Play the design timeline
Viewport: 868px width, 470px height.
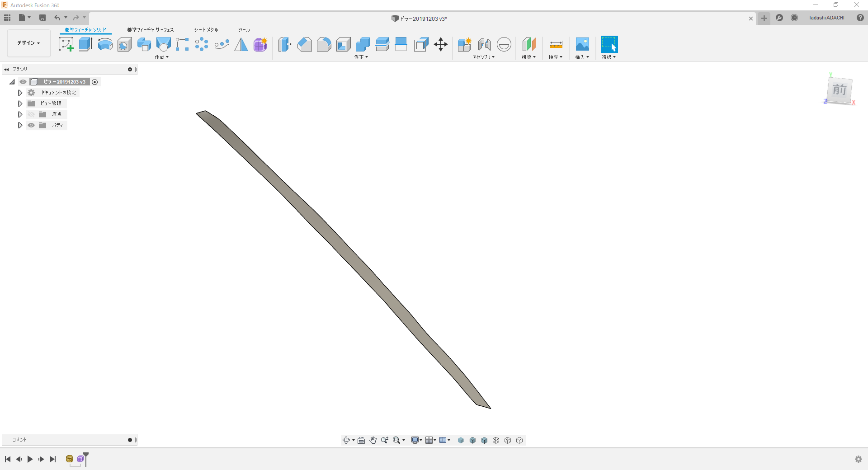pyautogui.click(x=30, y=459)
